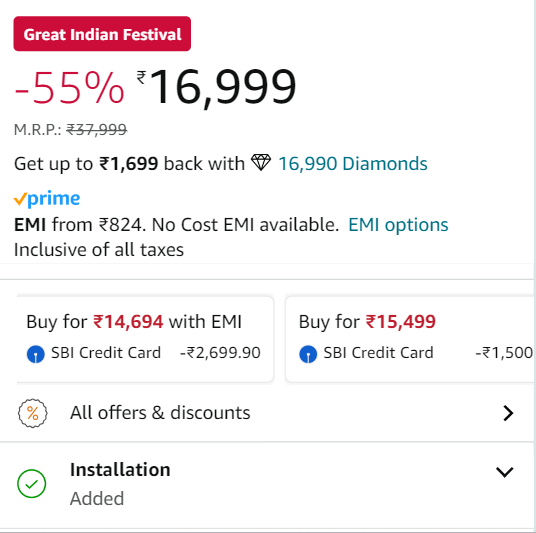Click the Installation heading
This screenshot has height=533, width=536.
(120, 469)
